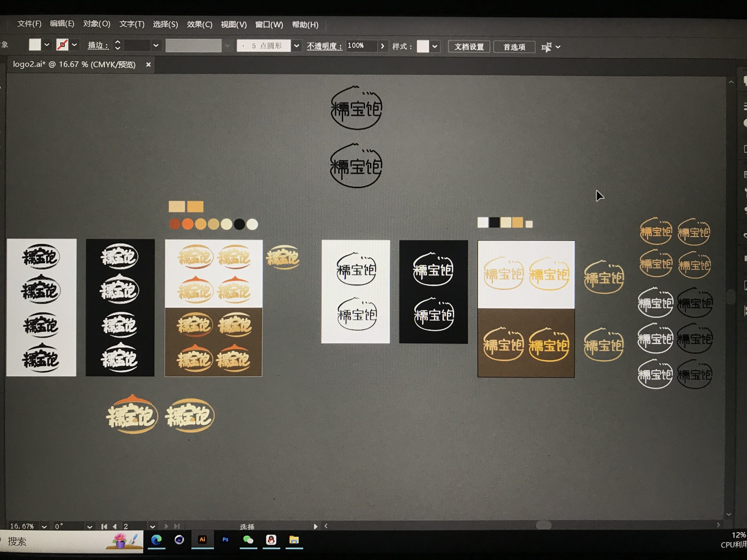Open the 样式 graphic style dropdown
Screen dimensions: 747x560
click(x=435, y=47)
